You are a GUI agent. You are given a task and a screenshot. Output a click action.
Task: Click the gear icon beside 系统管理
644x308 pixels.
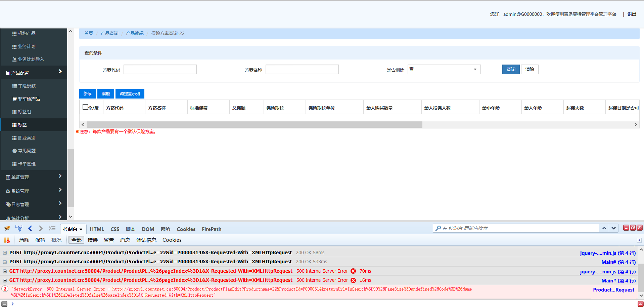8,191
